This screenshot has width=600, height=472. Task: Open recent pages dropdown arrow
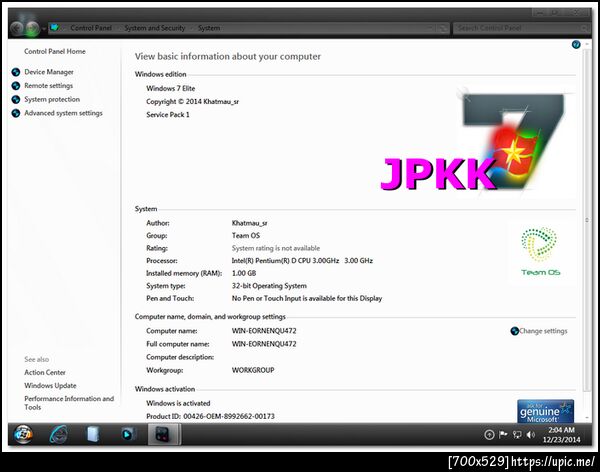click(x=44, y=29)
